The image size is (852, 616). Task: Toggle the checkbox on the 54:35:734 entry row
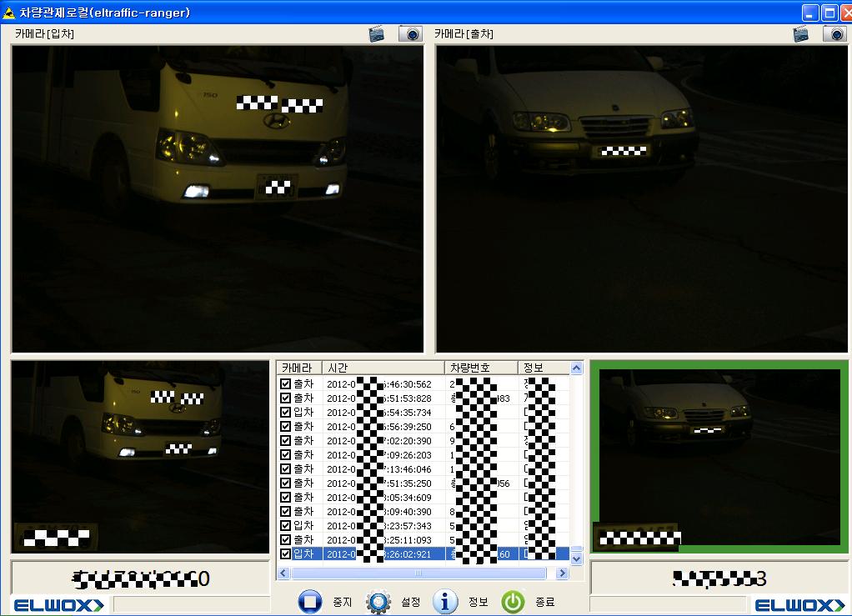286,413
